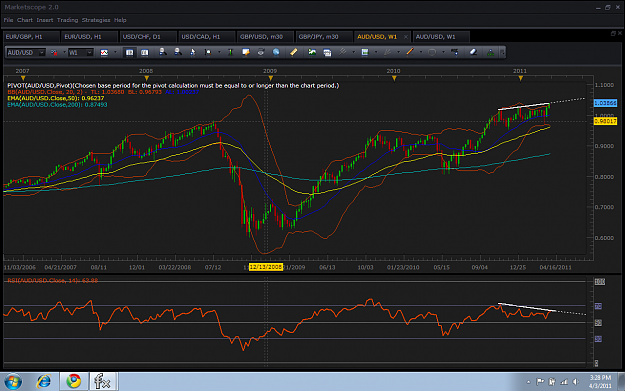The image size is (625, 391).
Task: Click the price label marker icon
Action: 454,52
